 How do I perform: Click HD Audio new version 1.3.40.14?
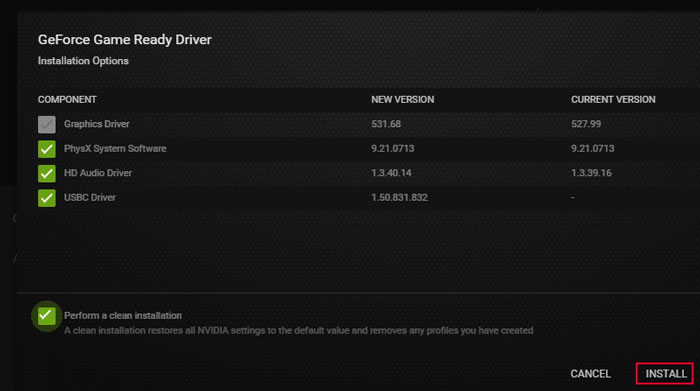point(391,173)
